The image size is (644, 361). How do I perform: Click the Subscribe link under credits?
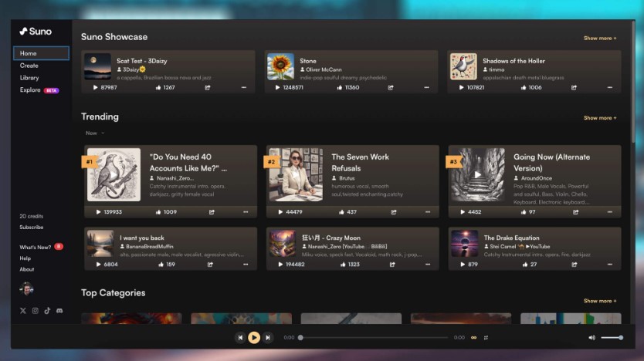tap(31, 227)
